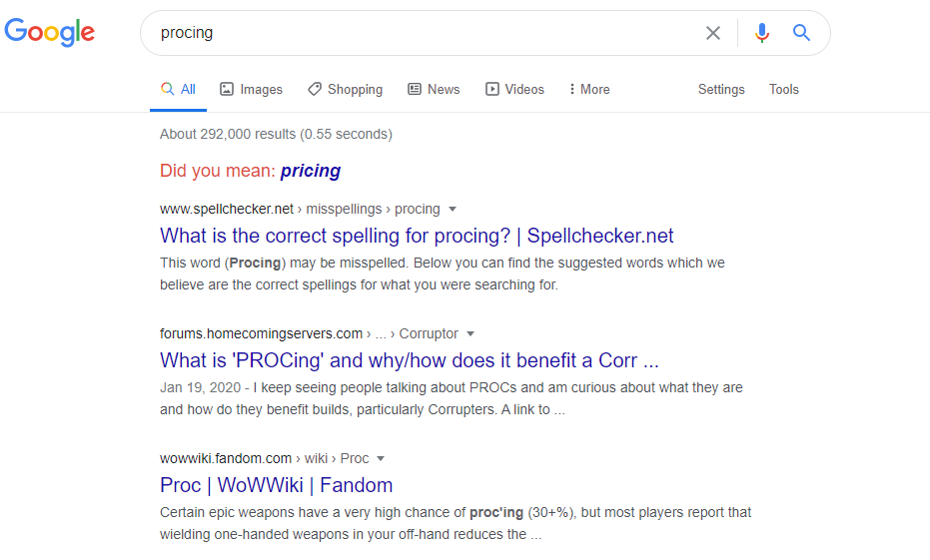Go to the News tab

point(434,90)
